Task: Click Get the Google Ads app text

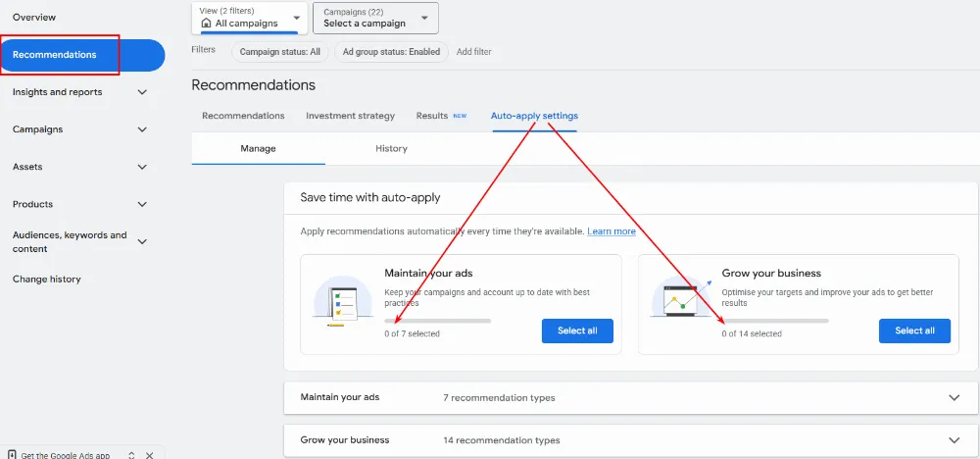Action: click(x=66, y=455)
